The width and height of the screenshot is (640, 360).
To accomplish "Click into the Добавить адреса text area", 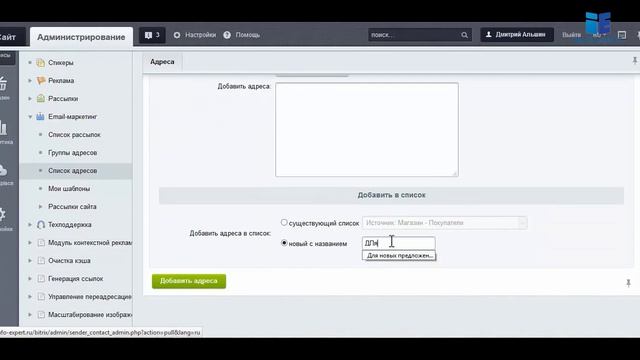I will [367, 130].
